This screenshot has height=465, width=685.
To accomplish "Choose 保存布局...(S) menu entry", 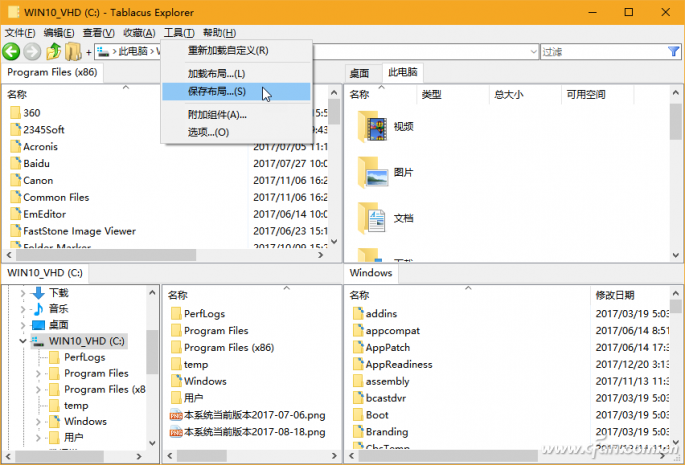I will [236, 92].
